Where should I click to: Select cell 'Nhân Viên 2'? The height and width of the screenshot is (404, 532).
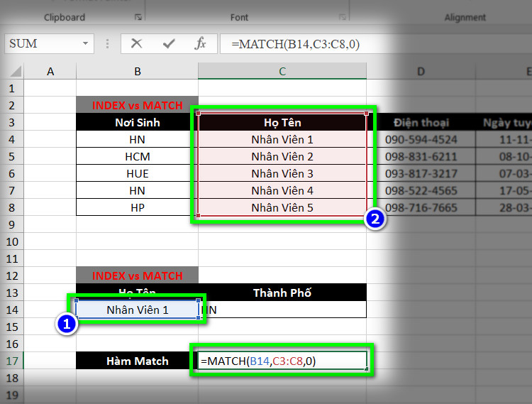282,156
